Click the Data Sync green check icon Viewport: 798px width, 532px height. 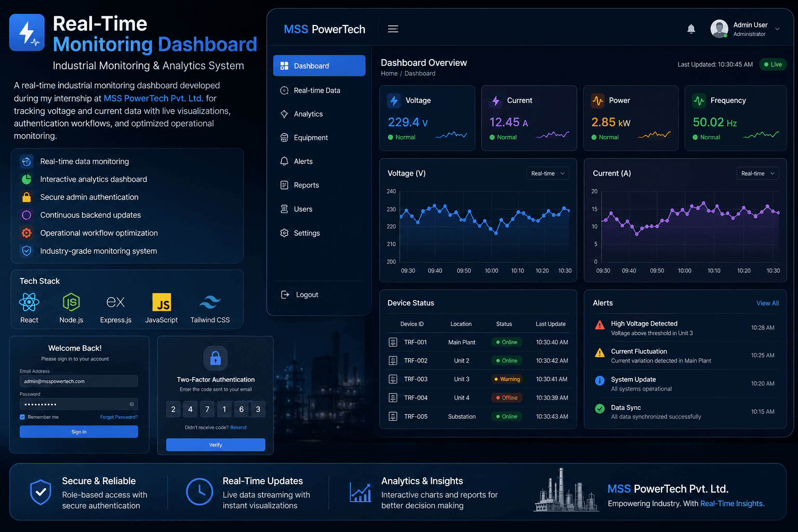(600, 408)
